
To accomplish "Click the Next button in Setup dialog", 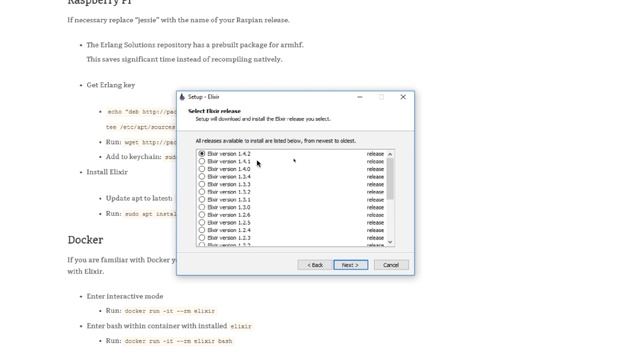I will [x=350, y=265].
